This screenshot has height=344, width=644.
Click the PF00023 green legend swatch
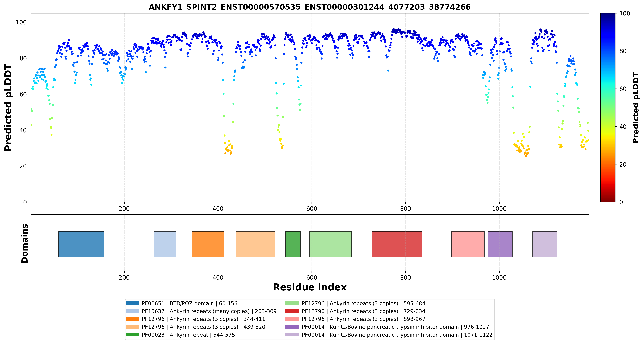(132, 335)
